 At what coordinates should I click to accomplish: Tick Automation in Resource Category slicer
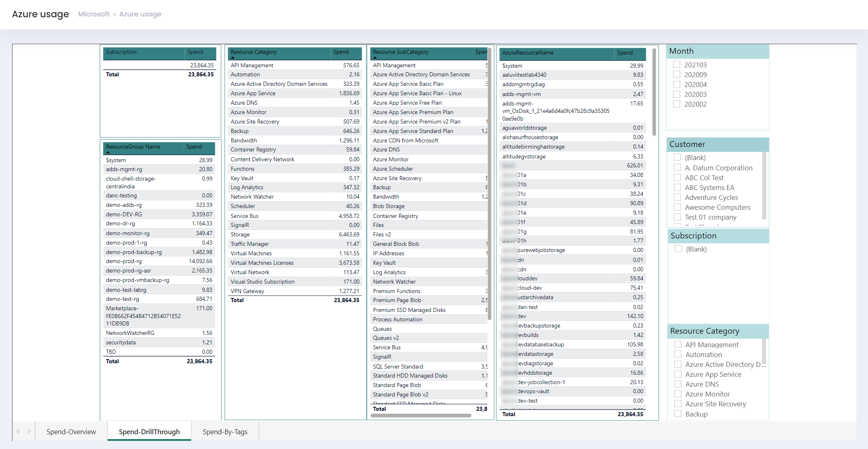click(x=678, y=354)
